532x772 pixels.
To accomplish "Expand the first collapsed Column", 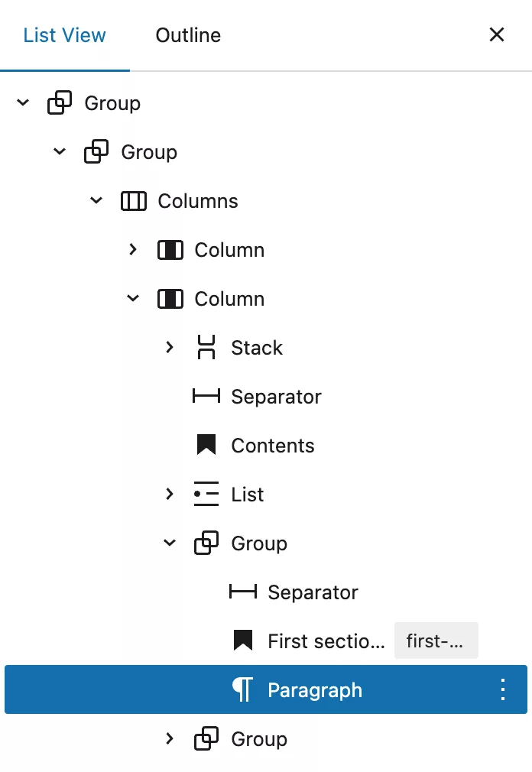I will (x=133, y=249).
